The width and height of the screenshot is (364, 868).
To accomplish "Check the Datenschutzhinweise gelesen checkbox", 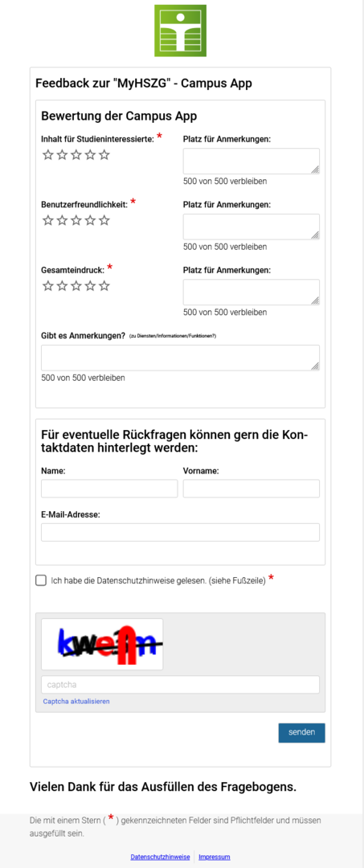I will point(40,580).
